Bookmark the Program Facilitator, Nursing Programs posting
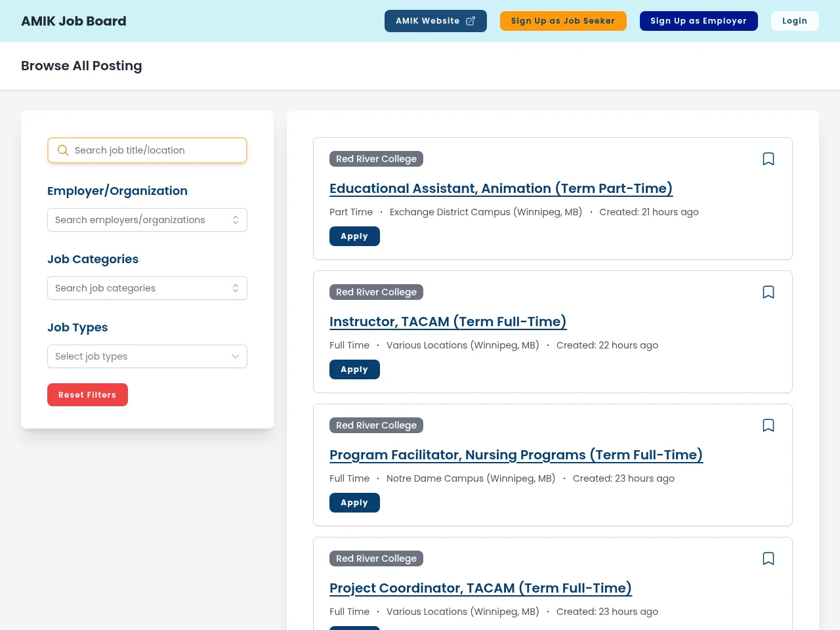840x630 pixels. [x=768, y=425]
